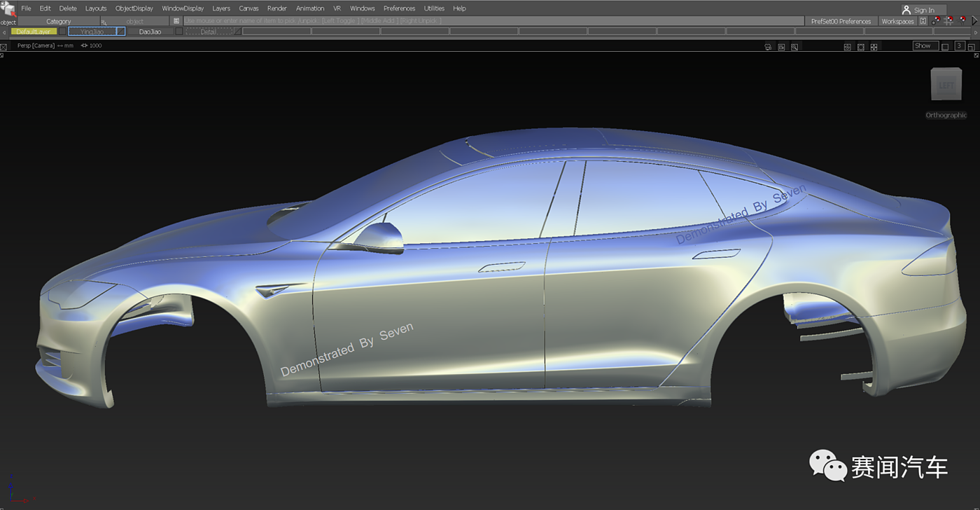The height and width of the screenshot is (510, 980).
Task: Open the Category dropdown
Action: coord(59,22)
